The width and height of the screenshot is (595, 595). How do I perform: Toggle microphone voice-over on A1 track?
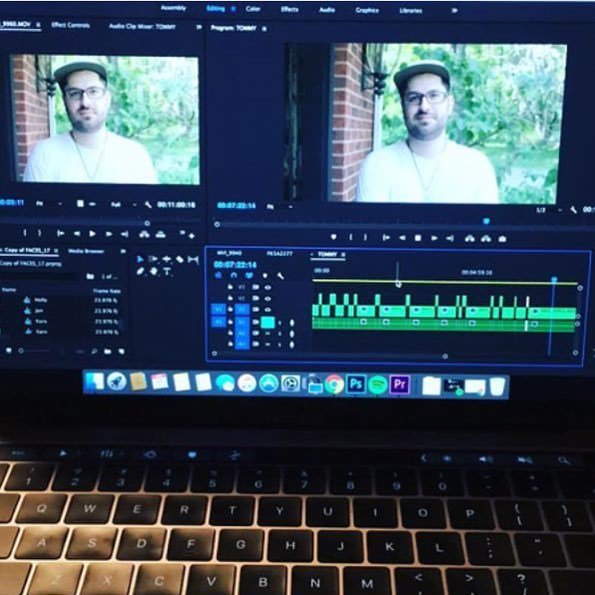(292, 323)
